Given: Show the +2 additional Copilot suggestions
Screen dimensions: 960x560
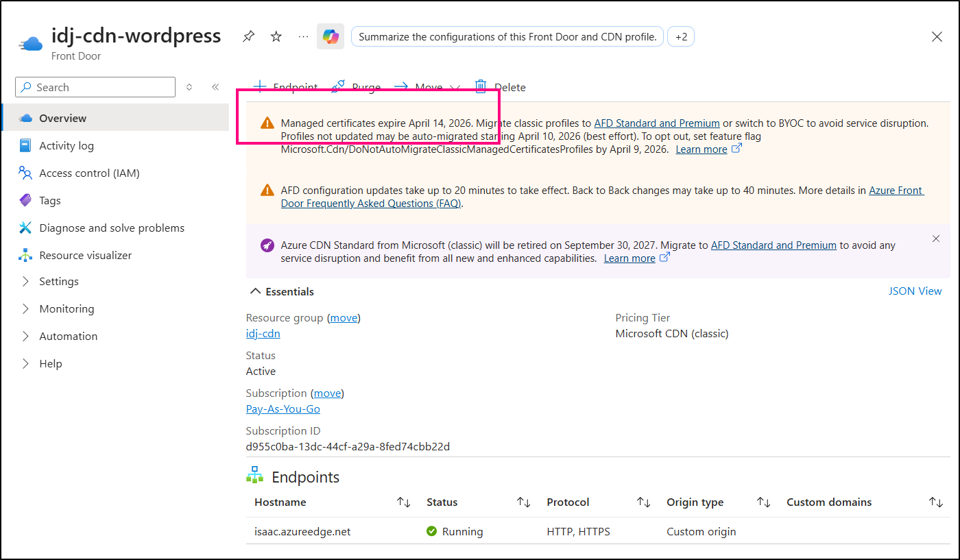Looking at the screenshot, I should (x=681, y=37).
